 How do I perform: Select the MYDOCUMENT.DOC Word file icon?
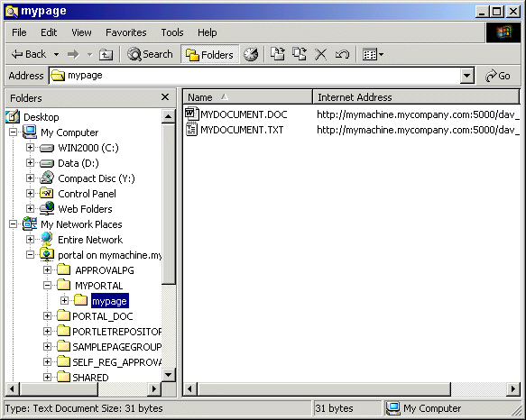[191, 114]
